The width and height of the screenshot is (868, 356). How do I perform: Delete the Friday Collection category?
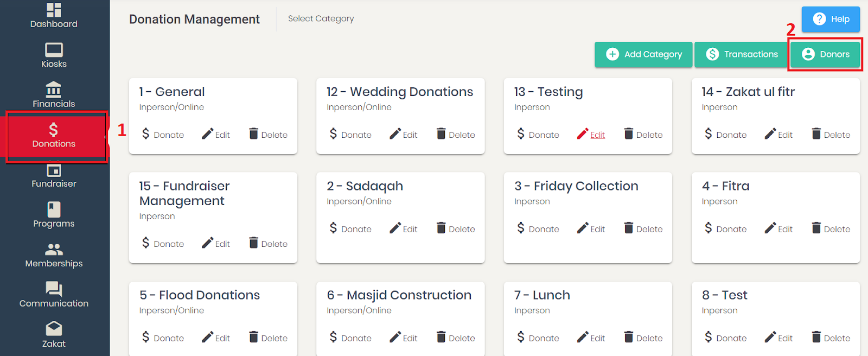coord(643,228)
